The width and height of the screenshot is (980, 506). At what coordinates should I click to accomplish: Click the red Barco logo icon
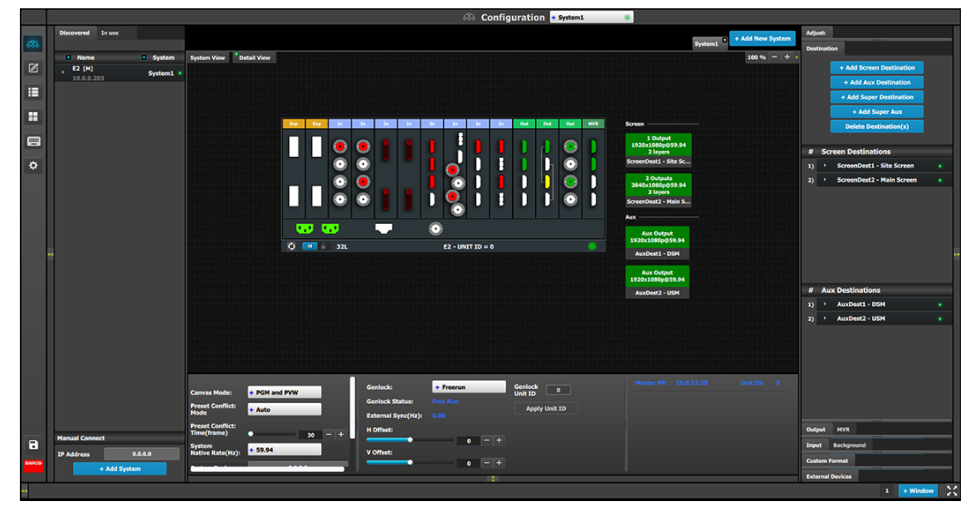[x=33, y=465]
